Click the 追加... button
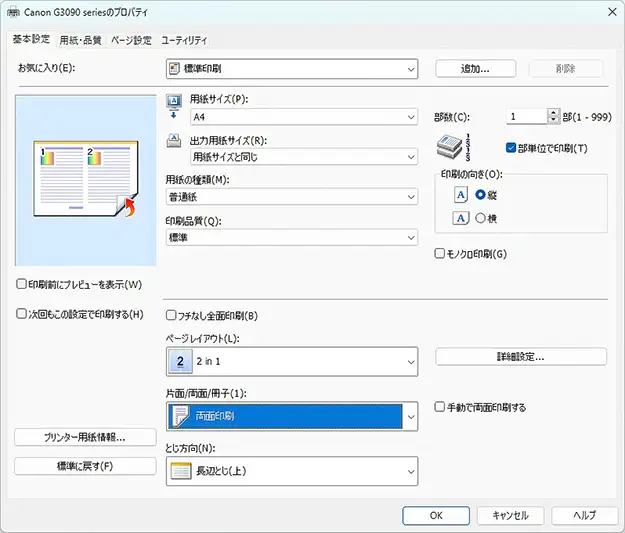Viewport: 625px width, 533px height. (x=476, y=69)
